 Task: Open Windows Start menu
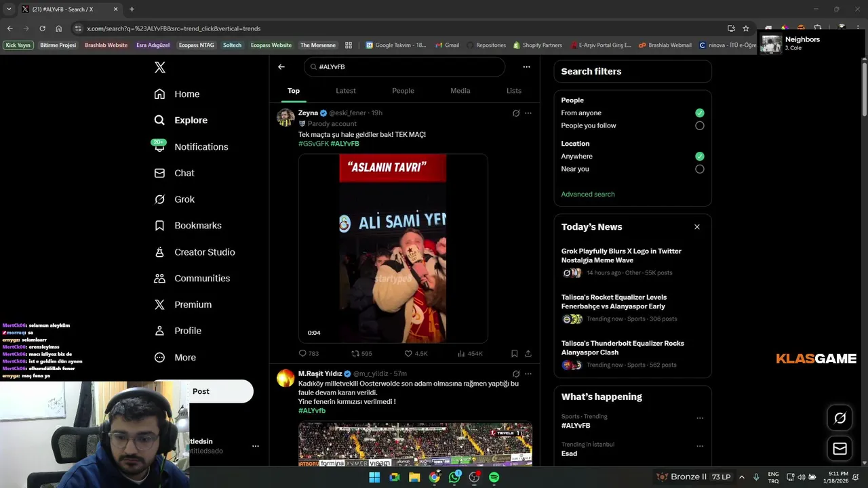[x=374, y=477]
